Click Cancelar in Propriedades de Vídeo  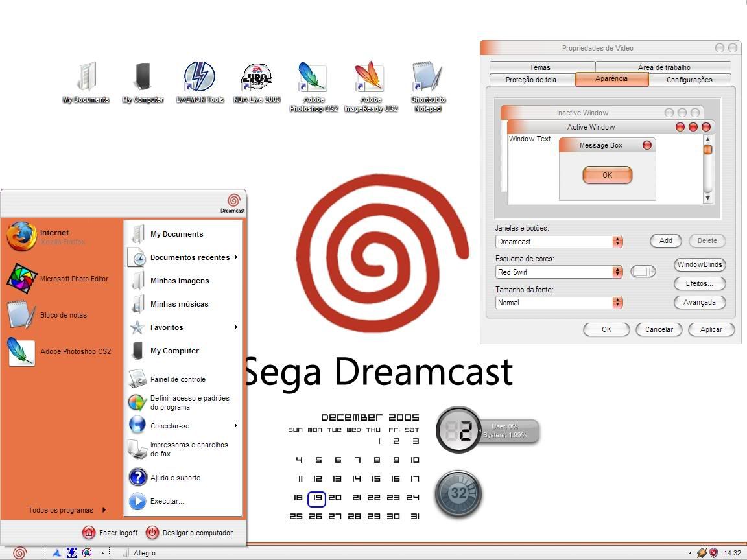659,329
